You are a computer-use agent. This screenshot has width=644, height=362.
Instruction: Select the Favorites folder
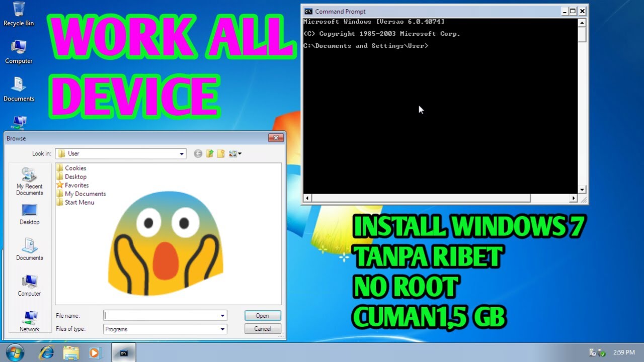pyautogui.click(x=73, y=185)
